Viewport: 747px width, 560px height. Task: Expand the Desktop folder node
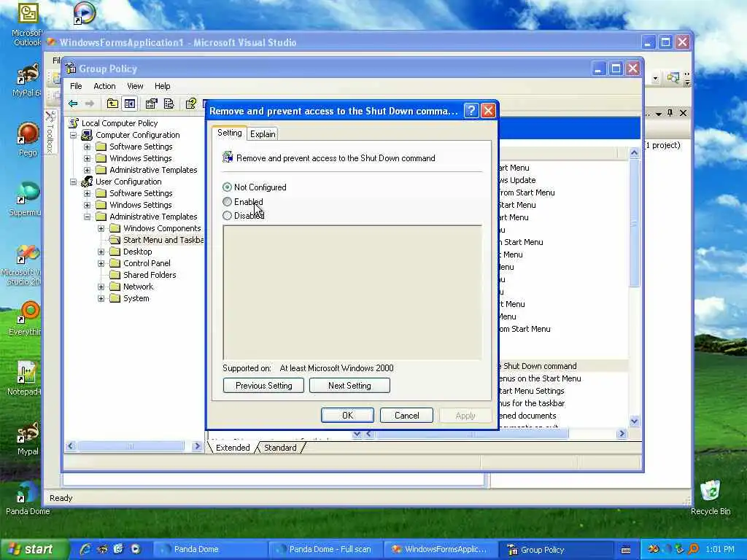(101, 252)
